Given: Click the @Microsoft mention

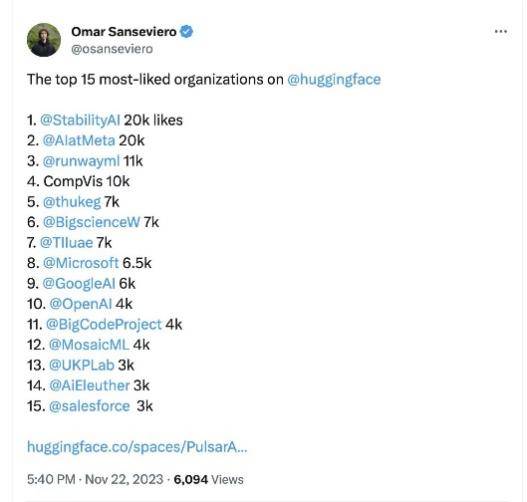Looking at the screenshot, I should tap(81, 263).
